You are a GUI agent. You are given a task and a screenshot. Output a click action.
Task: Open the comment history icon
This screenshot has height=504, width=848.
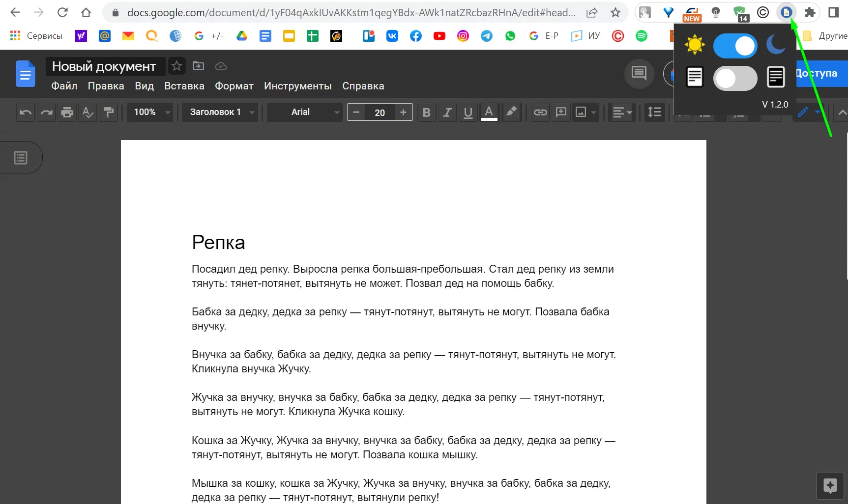tap(639, 74)
